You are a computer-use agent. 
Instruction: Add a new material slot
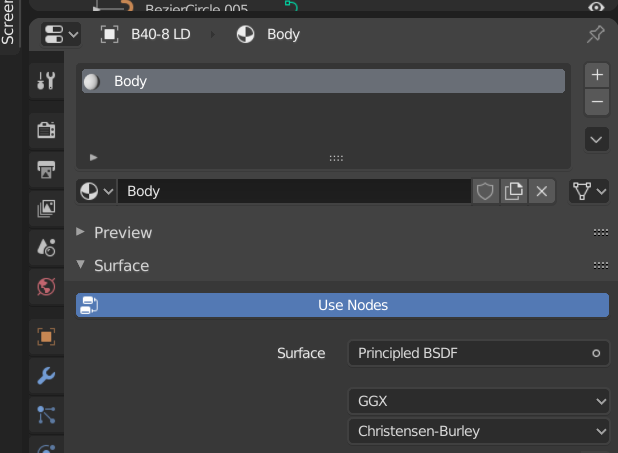[597, 75]
